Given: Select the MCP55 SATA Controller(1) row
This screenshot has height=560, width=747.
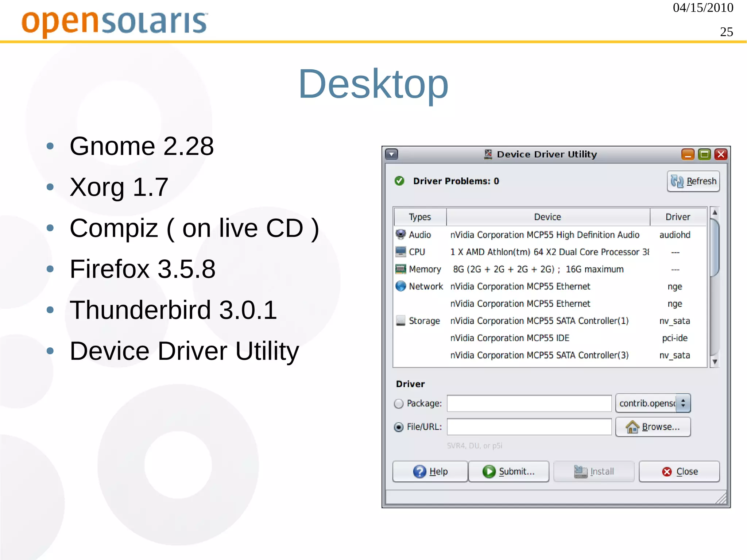Looking at the screenshot, I should pos(550,321).
